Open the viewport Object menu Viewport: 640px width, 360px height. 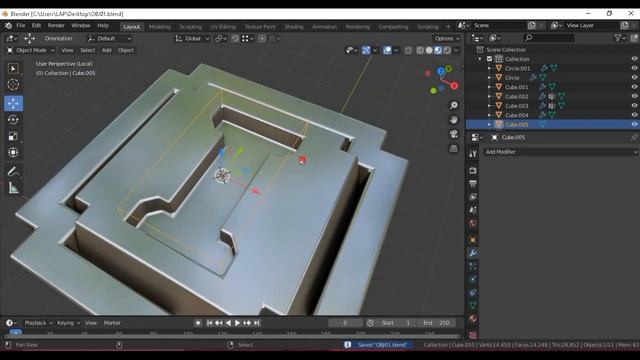coord(126,50)
